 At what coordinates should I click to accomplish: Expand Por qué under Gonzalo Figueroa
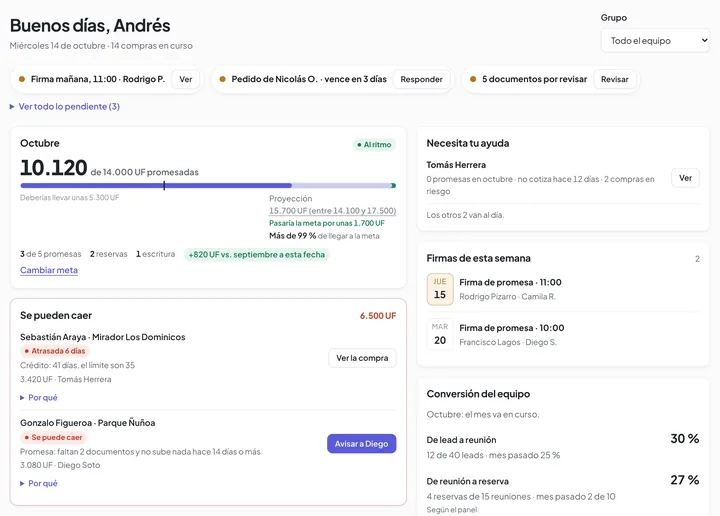(39, 483)
